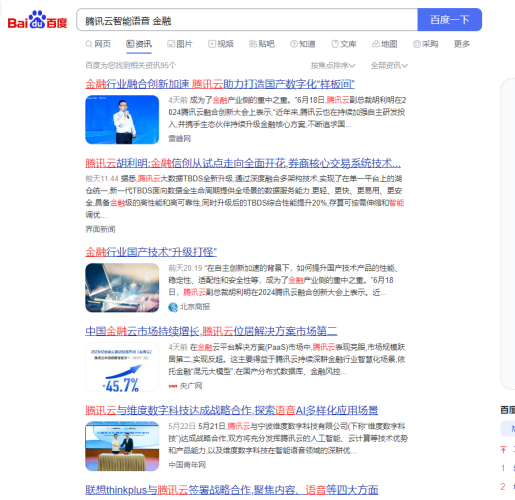The width and height of the screenshot is (515, 500).
Task: Click the 央广网 source label
Action: 191,386
